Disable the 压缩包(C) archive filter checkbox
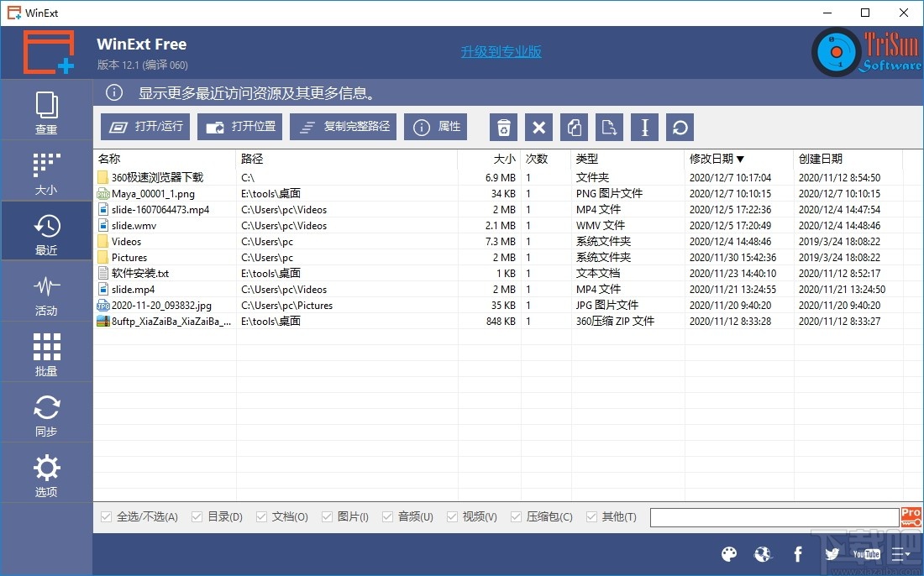Viewport: 924px width, 576px height. point(514,516)
